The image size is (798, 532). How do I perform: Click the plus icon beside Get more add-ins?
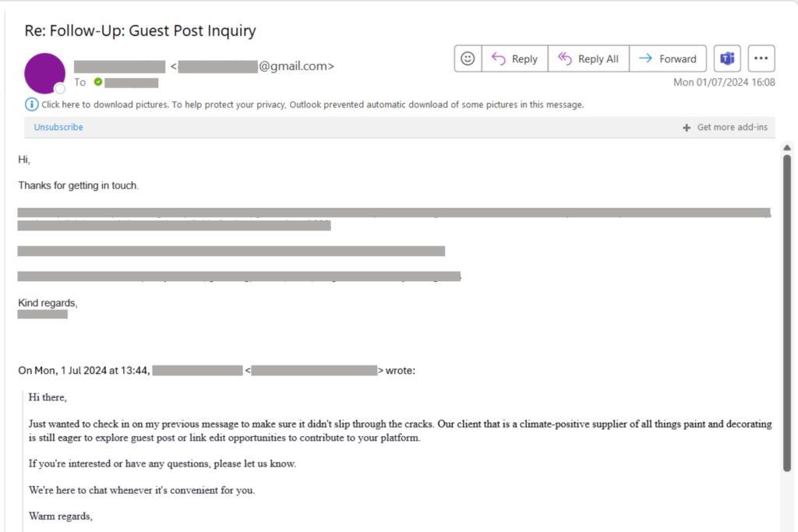click(687, 128)
